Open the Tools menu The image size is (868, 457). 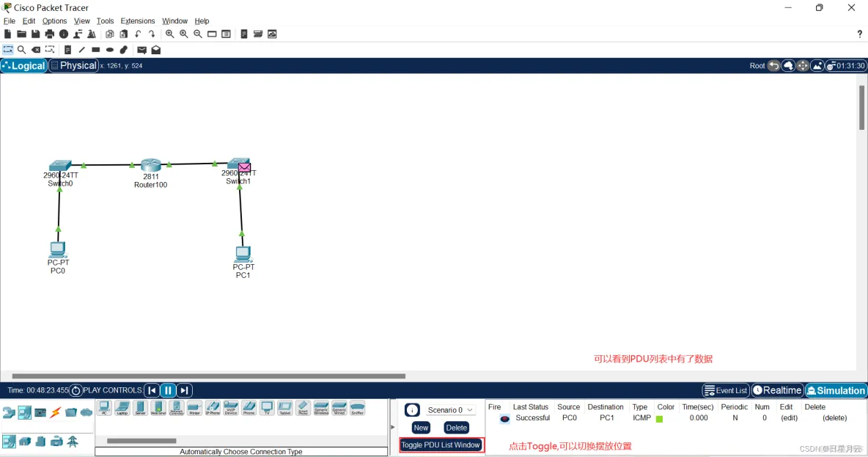coord(105,21)
